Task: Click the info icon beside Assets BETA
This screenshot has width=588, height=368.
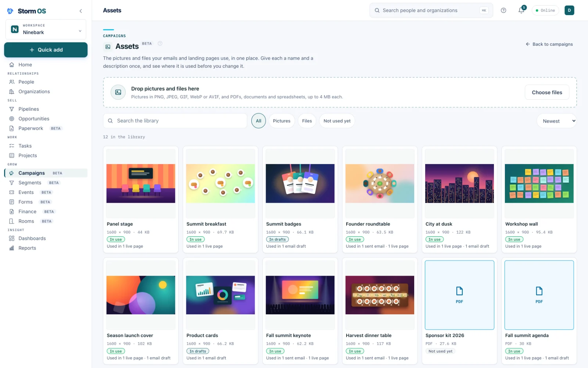Action: click(160, 43)
